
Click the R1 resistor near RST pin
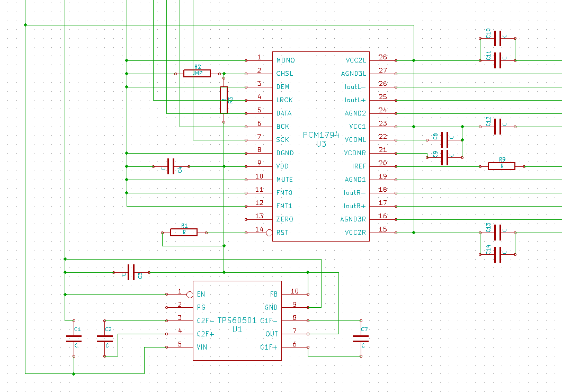184,232
